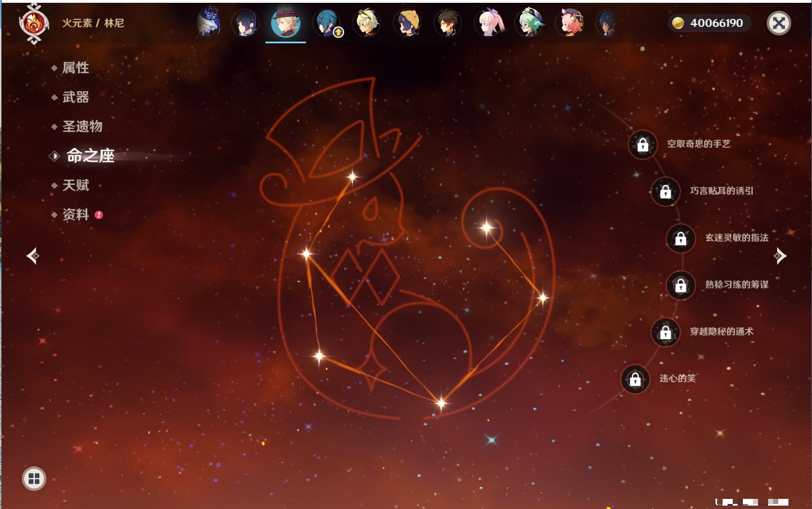Image resolution: width=812 pixels, height=509 pixels.
Task: Open the lock icon for 穿越隐秘的通术
Action: coord(666,332)
